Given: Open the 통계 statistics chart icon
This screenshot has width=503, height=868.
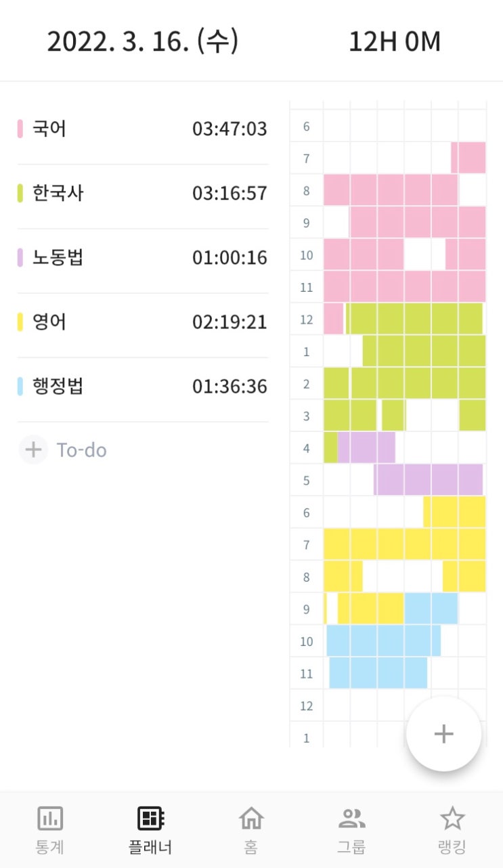Looking at the screenshot, I should click(49, 819).
